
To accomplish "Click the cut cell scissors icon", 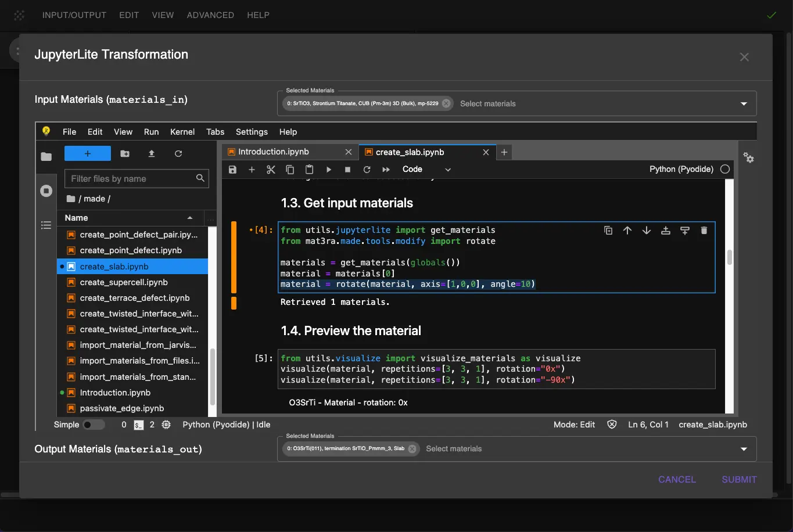I will tap(271, 170).
